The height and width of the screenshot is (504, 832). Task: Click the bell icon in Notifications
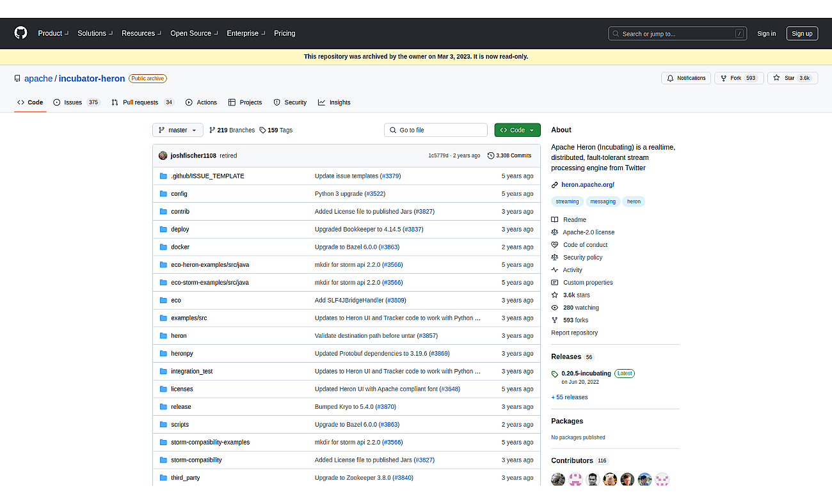click(x=671, y=78)
